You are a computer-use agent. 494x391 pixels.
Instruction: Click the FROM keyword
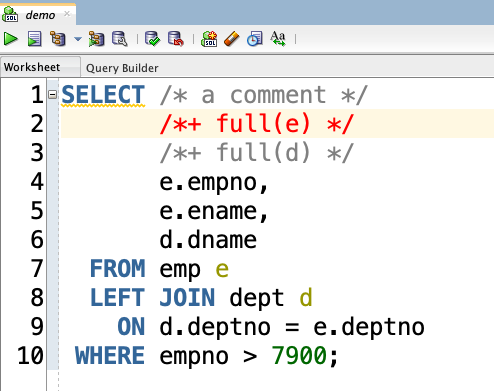pyautogui.click(x=118, y=269)
